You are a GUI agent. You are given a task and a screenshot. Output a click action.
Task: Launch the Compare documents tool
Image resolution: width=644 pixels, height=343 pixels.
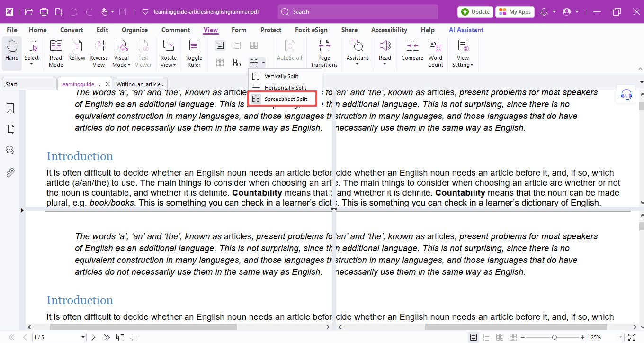click(x=412, y=50)
